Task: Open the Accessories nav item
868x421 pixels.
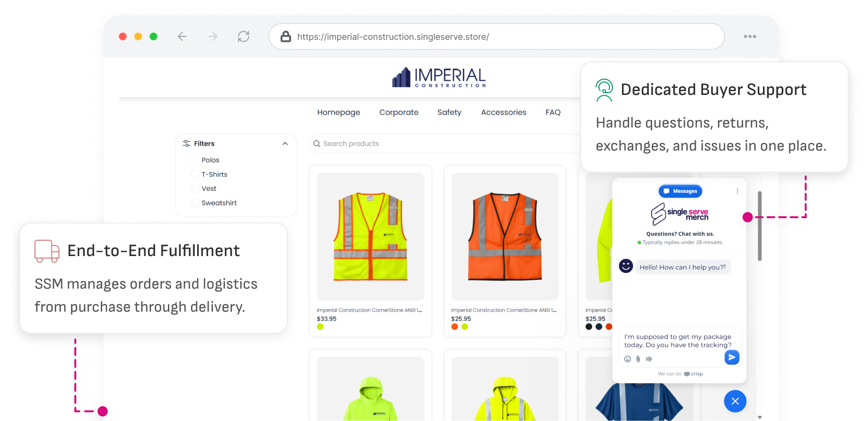Action: click(x=504, y=112)
